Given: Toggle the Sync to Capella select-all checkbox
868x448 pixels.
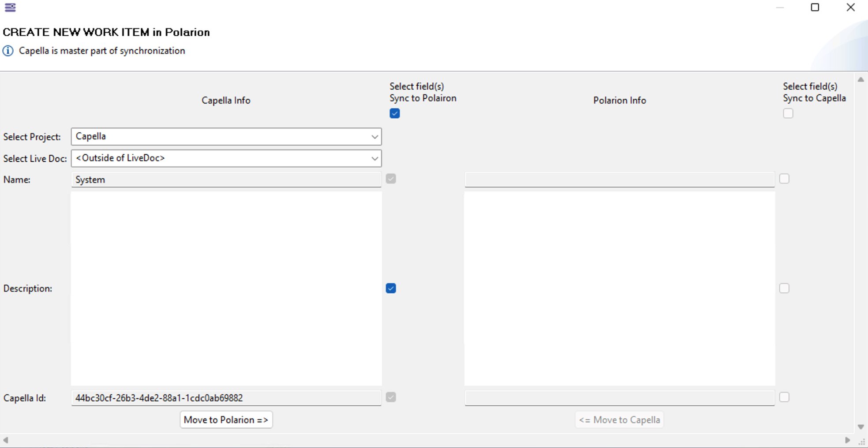Looking at the screenshot, I should tap(788, 113).
